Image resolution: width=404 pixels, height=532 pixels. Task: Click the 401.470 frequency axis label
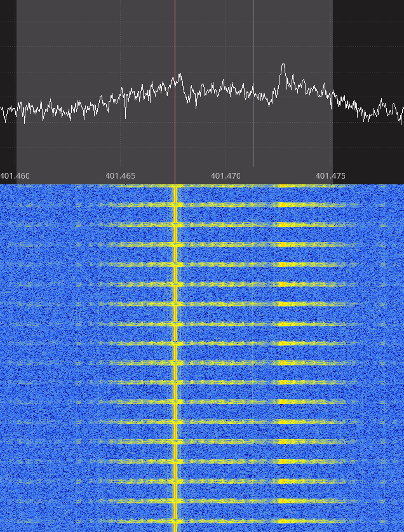point(226,176)
